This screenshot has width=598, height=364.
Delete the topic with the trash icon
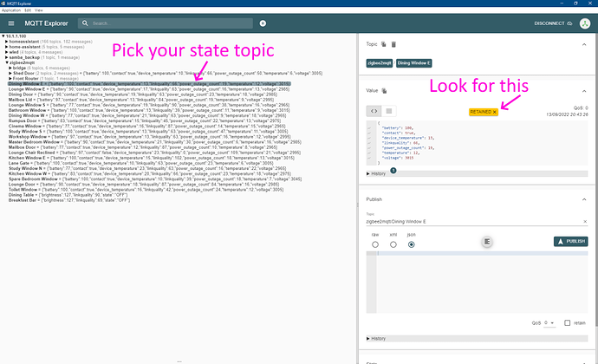coord(393,44)
